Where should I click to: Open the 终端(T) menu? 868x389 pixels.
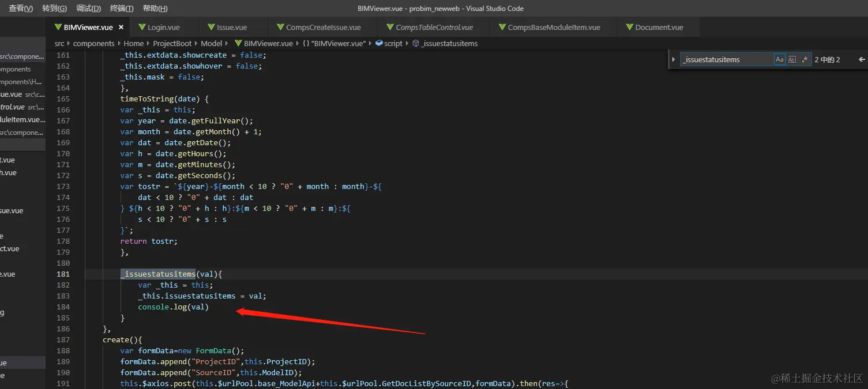tap(122, 8)
